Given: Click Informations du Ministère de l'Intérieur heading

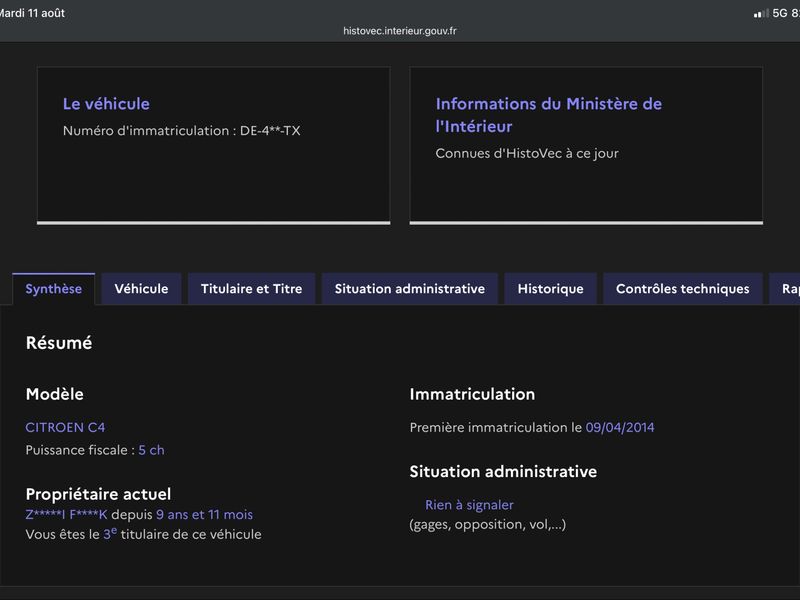Looking at the screenshot, I should point(549,115).
